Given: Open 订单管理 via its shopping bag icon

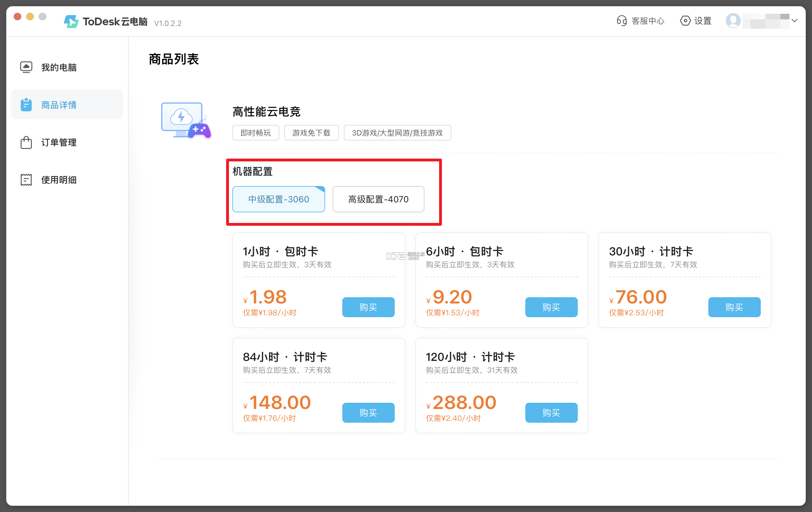Looking at the screenshot, I should 26,142.
